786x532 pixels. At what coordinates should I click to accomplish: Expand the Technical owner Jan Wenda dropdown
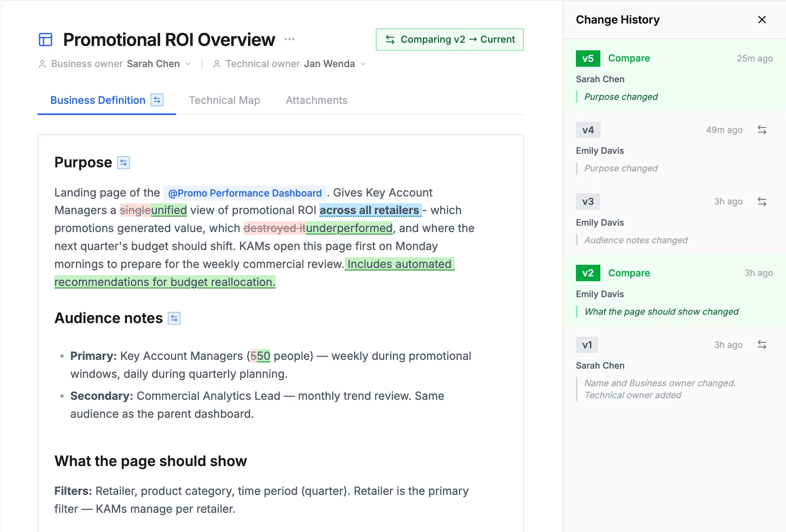363,64
